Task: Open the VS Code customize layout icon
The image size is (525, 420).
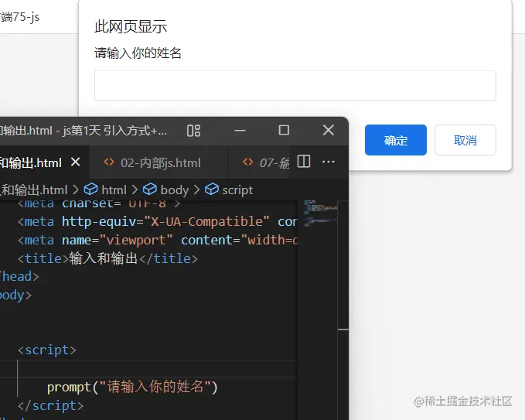Action: [193, 130]
